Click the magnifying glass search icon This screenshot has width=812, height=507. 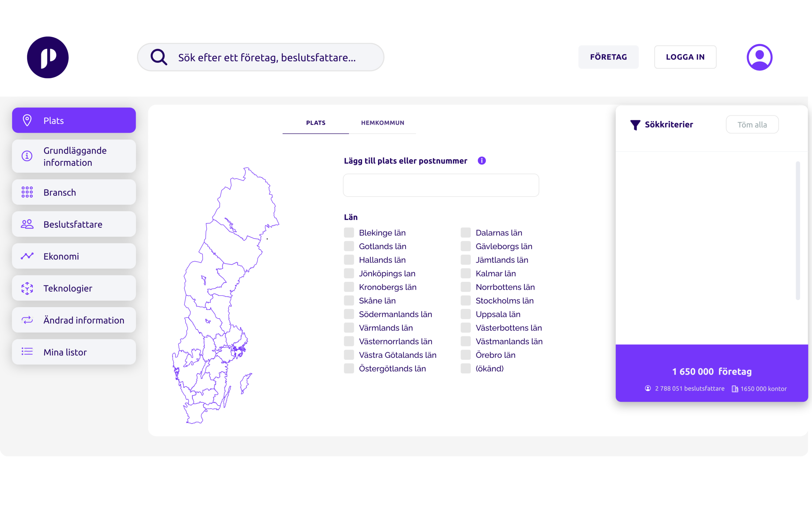[158, 57]
